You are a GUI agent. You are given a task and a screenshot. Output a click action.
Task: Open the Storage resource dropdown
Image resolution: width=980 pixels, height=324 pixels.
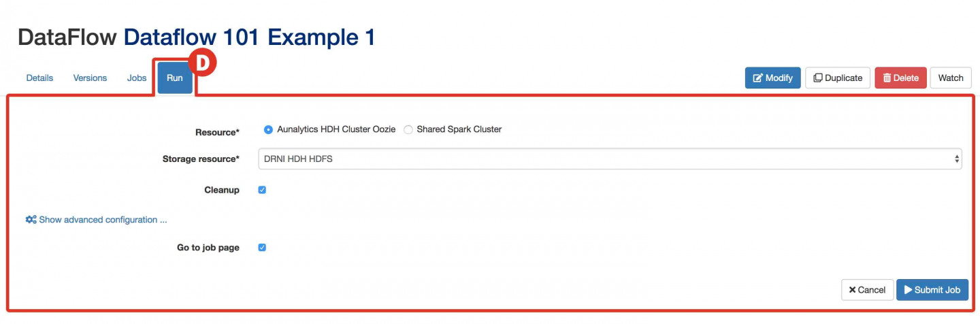610,159
